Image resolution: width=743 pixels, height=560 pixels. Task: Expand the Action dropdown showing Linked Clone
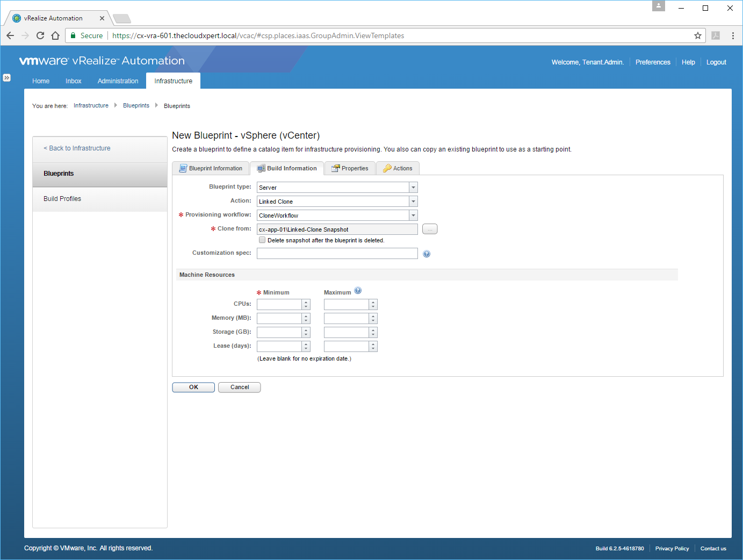tap(413, 202)
